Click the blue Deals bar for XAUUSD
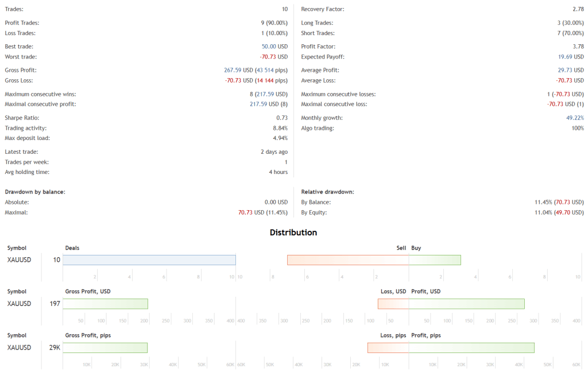 [149, 260]
